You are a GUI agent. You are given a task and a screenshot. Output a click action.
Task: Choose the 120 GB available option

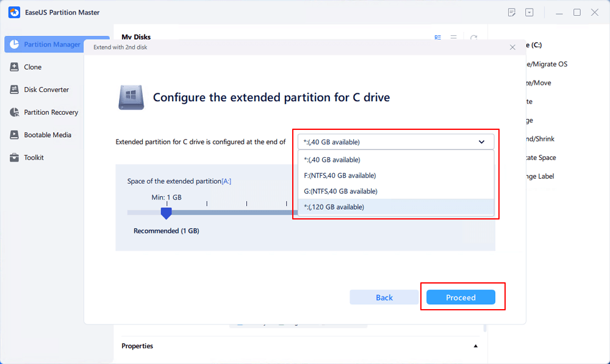334,207
